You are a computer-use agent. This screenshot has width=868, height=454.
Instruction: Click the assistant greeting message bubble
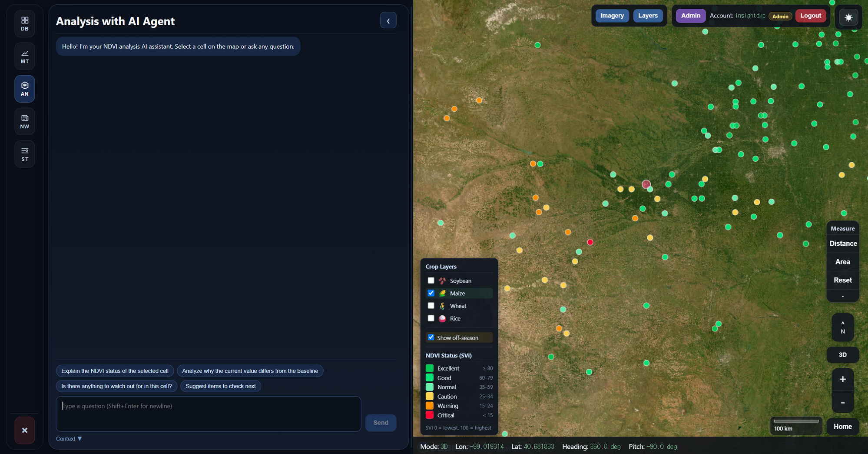pyautogui.click(x=178, y=47)
